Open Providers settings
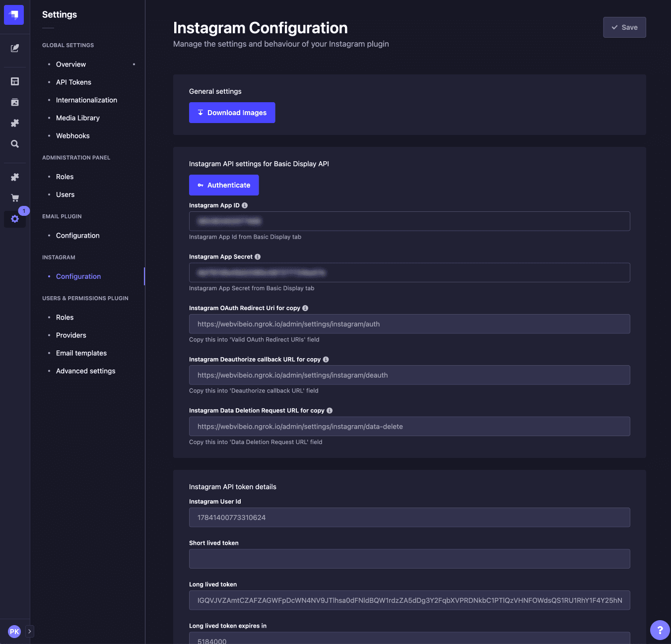Image resolution: width=671 pixels, height=644 pixels. pyautogui.click(x=71, y=335)
